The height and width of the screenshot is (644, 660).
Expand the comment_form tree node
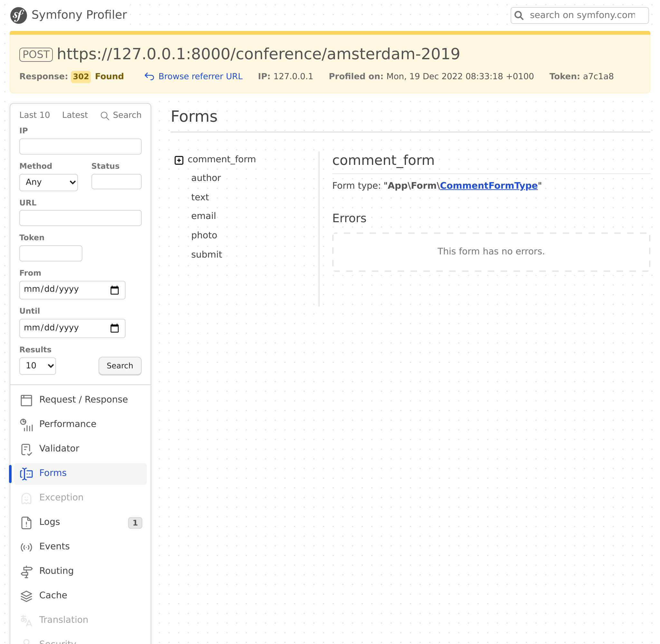[x=179, y=160]
